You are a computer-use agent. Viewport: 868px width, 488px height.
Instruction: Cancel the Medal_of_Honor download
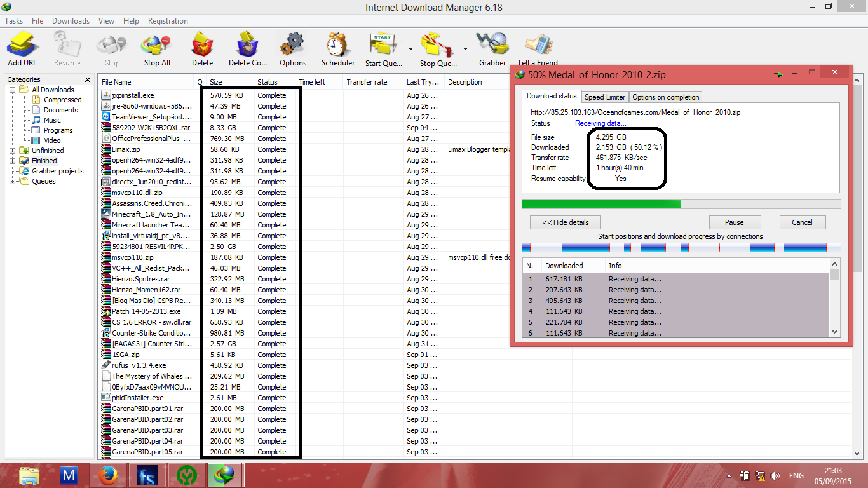pos(802,222)
